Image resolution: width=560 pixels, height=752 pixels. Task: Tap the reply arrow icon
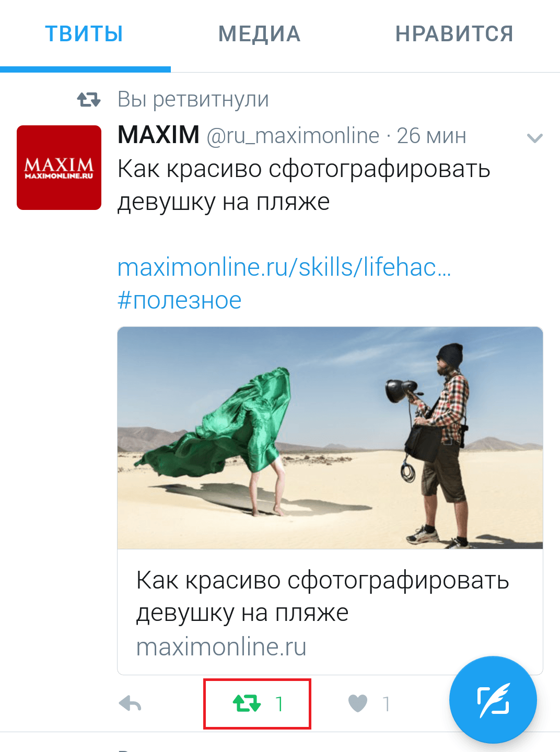pos(130,704)
